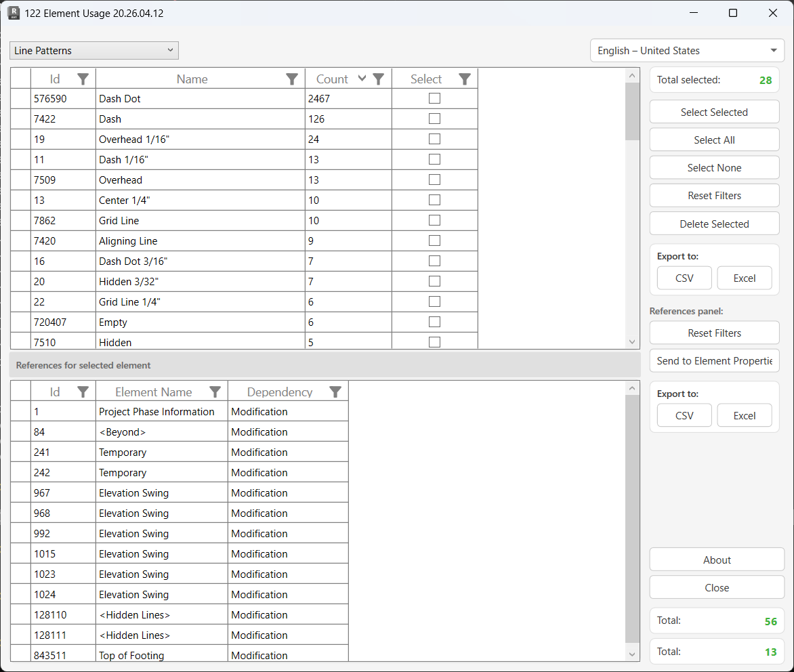Open the Element Name filter in references panel

[215, 391]
